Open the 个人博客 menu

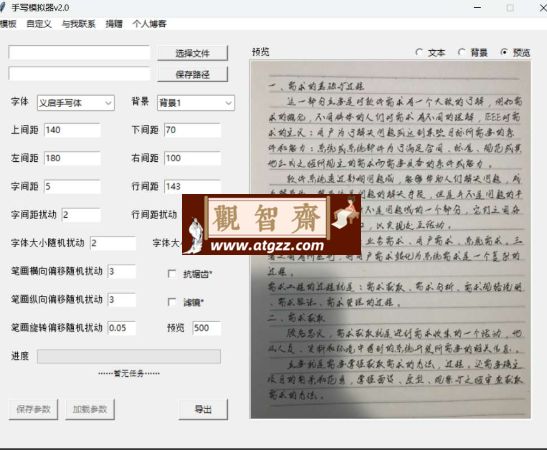[x=149, y=24]
